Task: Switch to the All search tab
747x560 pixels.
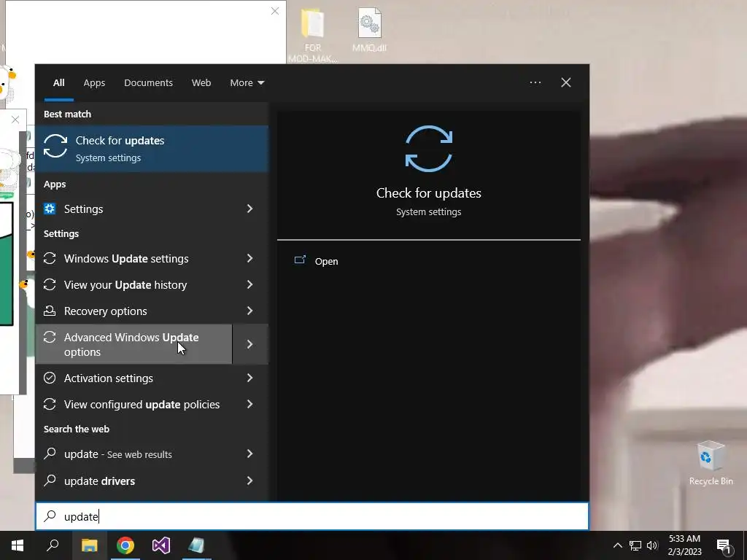Action: click(58, 83)
